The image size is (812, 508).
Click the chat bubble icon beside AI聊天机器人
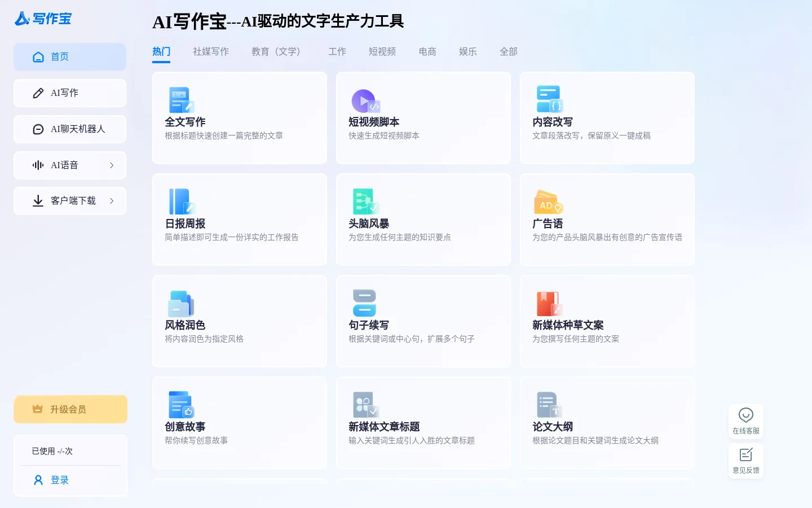[38, 129]
